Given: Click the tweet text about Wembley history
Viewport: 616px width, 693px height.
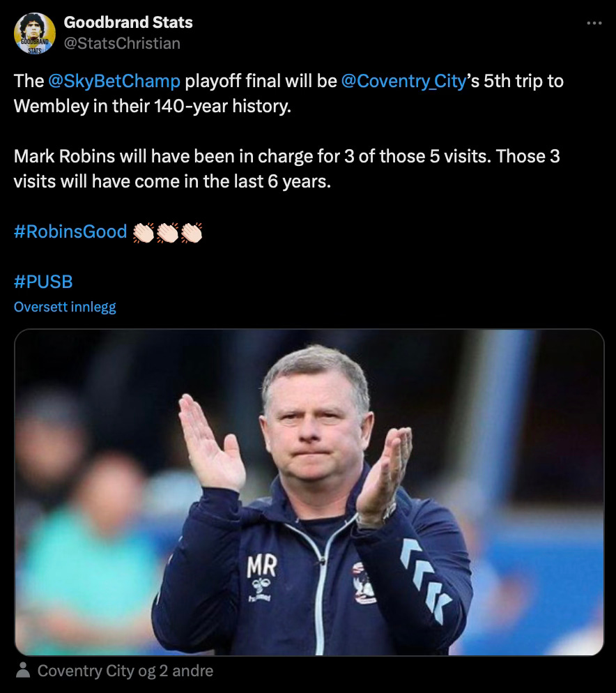Looking at the screenshot, I should (x=288, y=93).
